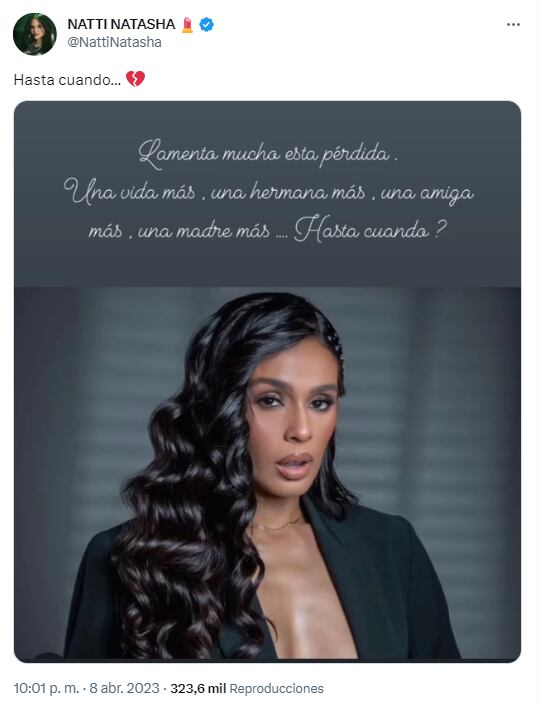Click the '10:01 p. m.' timestamp
Viewport: 542px width, 705px height.
click(x=46, y=688)
